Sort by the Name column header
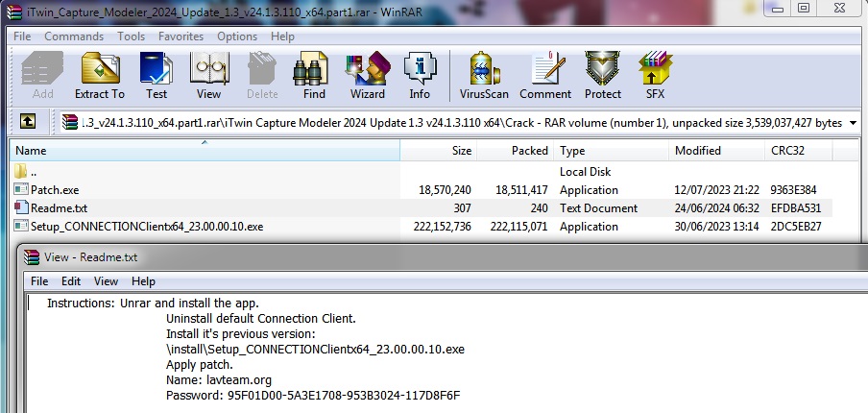Viewport: 868px width, 413px height. pyautogui.click(x=205, y=151)
